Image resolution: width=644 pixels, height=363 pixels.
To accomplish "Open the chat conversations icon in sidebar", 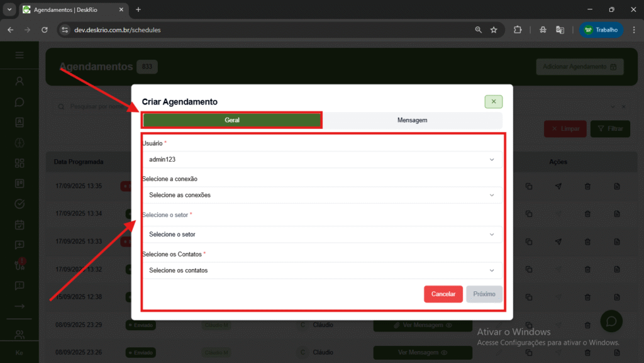I will coord(19,102).
